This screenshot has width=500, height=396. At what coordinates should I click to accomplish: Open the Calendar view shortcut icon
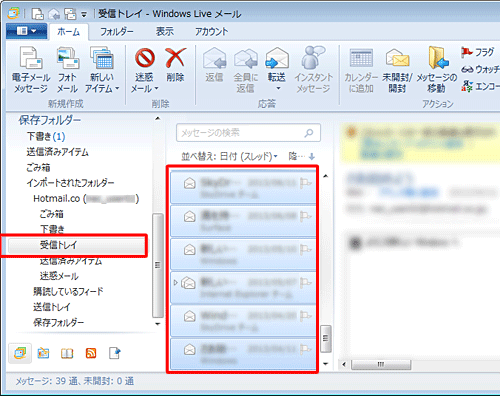[43, 353]
